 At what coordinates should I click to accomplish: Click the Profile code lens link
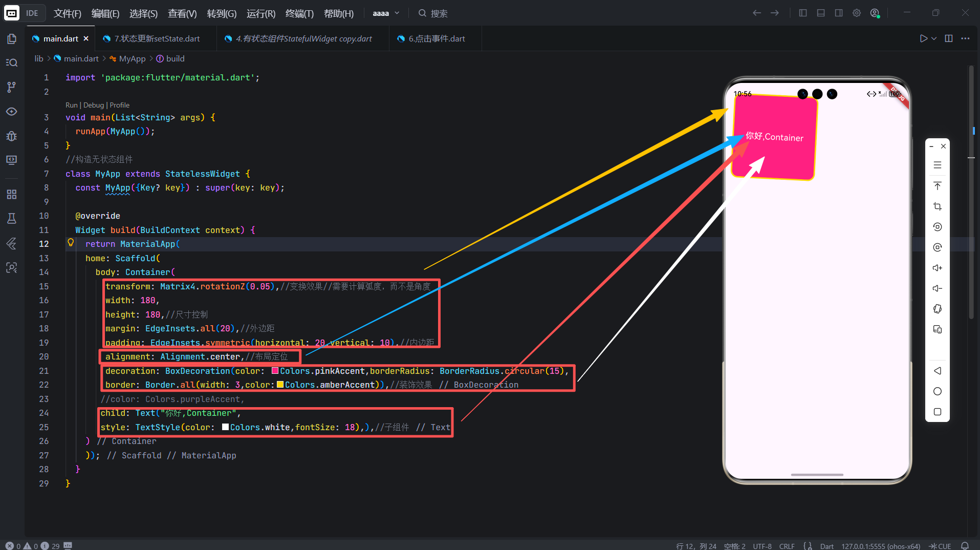[x=119, y=105]
